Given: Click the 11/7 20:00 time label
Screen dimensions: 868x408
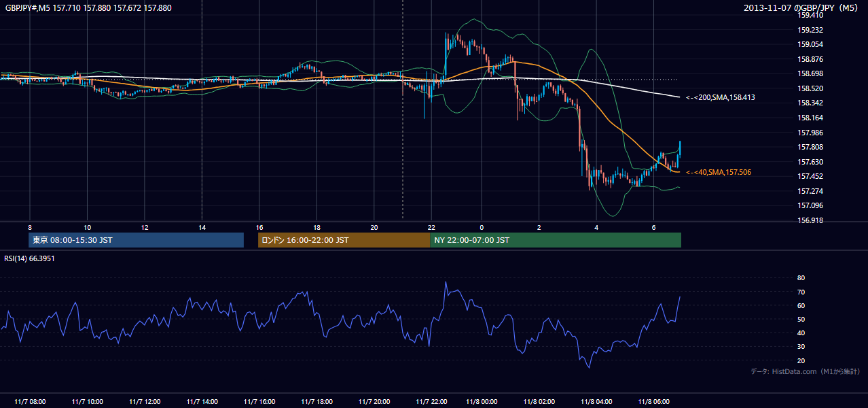Looking at the screenshot, I should point(374,402).
